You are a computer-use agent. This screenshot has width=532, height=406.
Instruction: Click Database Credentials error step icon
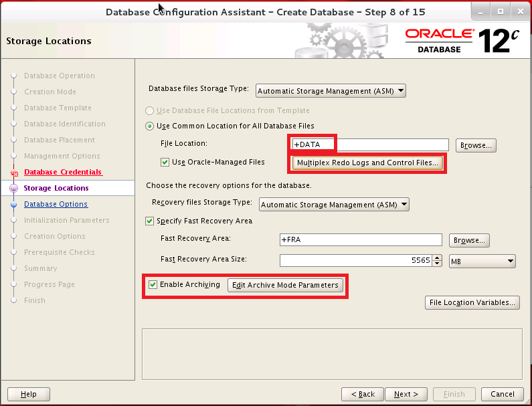tap(14, 173)
